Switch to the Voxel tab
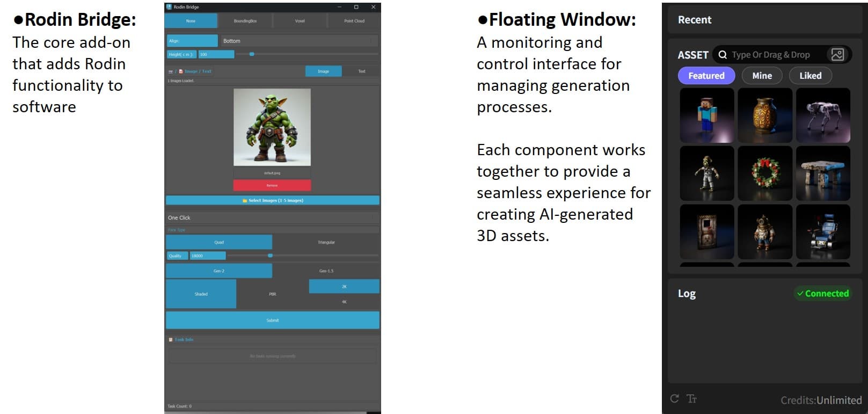Screen dimensions: 868x414 click(x=300, y=21)
